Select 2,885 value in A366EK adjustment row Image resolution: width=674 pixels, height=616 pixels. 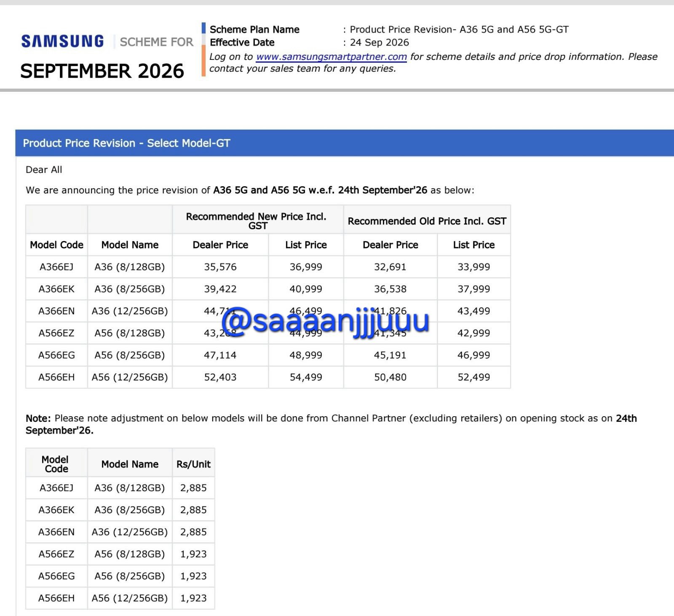click(193, 510)
